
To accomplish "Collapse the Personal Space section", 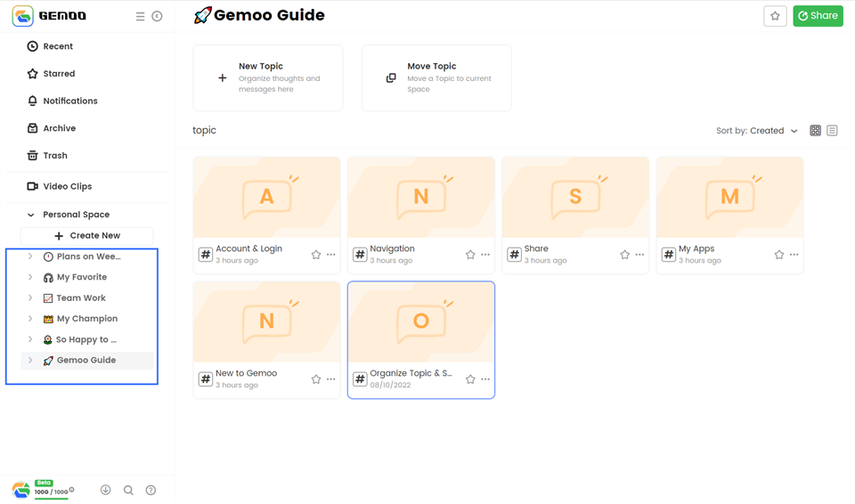I will coord(31,215).
